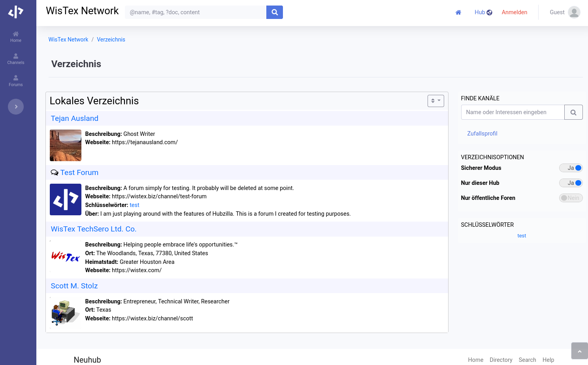The height and width of the screenshot is (365, 588).
Task: Expand the sidebar with chevron button
Action: [16, 107]
